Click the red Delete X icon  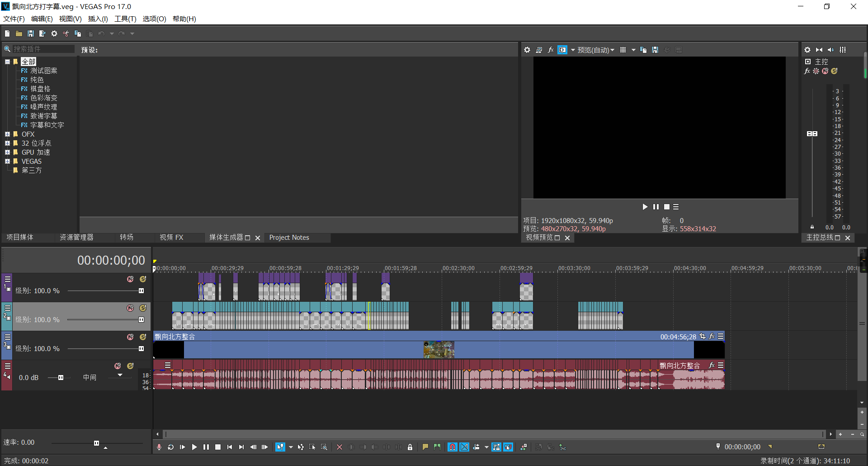340,447
